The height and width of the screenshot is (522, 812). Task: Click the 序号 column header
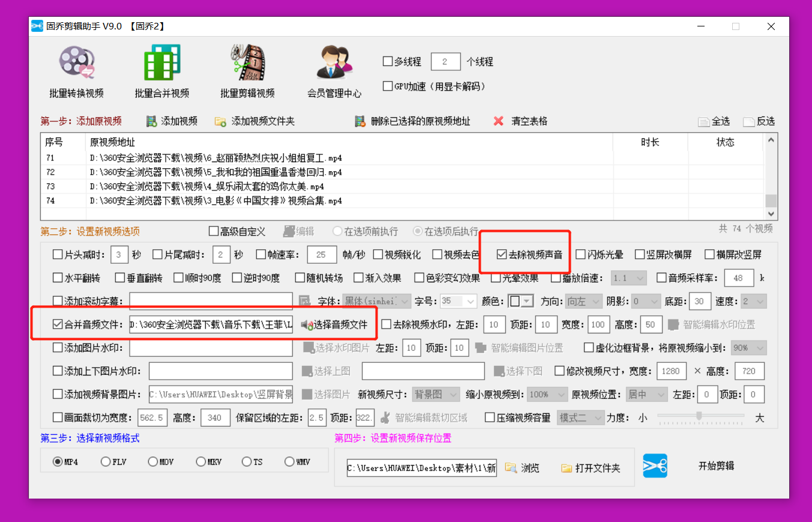[x=54, y=142]
